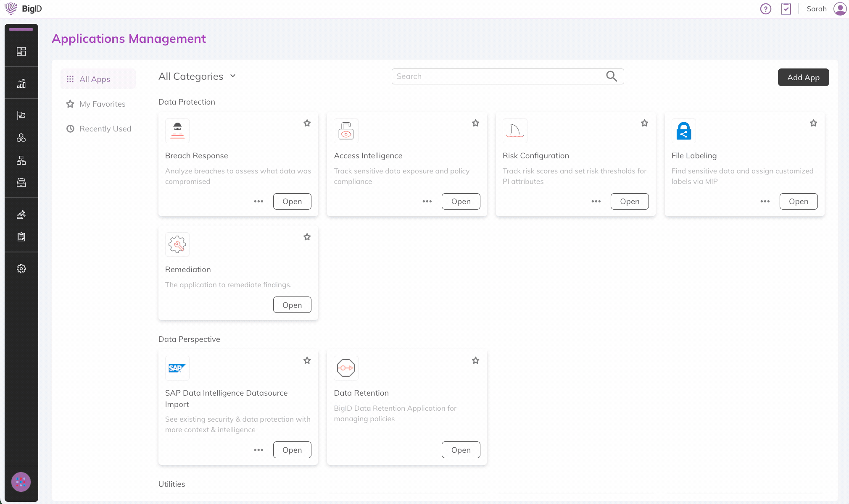Image resolution: width=849 pixels, height=504 pixels.
Task: Click the File Labeling app icon
Action: coord(684,131)
